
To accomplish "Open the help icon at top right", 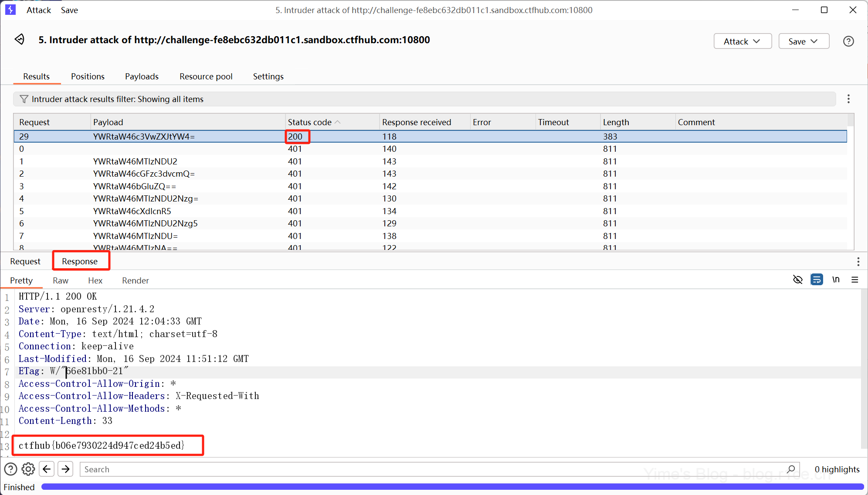I will [848, 41].
